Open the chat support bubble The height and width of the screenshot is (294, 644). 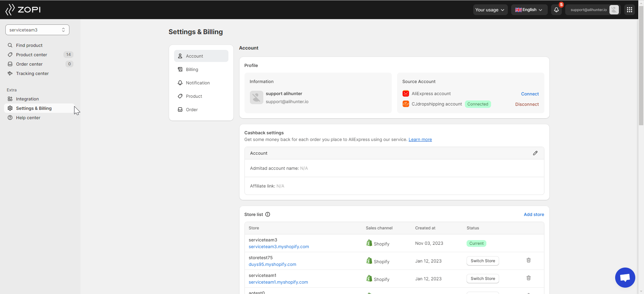click(625, 278)
